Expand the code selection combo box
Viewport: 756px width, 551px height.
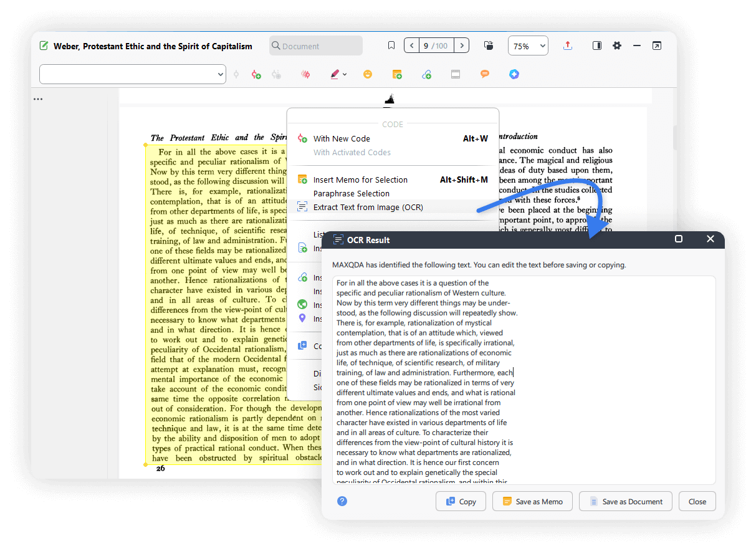point(132,74)
